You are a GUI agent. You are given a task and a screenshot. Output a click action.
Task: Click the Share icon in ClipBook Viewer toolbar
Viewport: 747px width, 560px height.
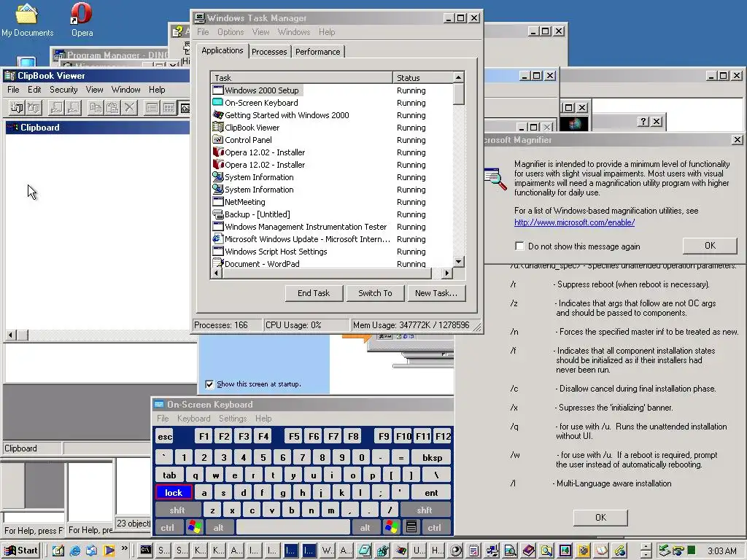coord(56,108)
